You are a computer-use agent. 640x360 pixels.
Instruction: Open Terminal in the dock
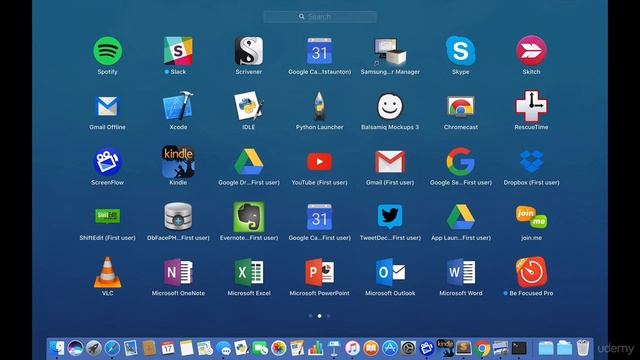tap(519, 348)
